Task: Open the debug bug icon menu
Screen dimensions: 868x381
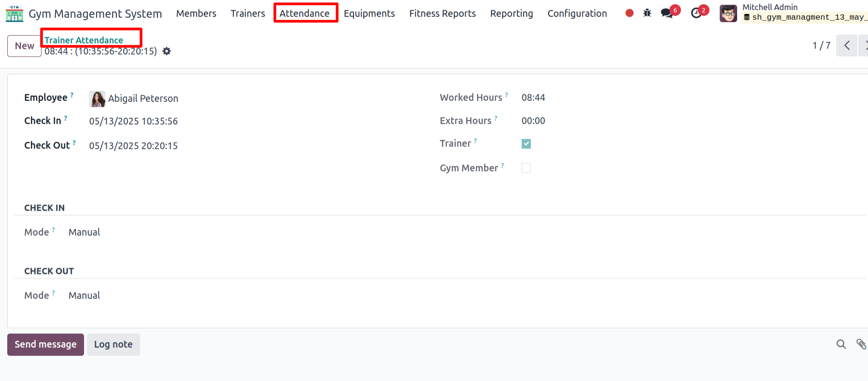Action: (647, 13)
